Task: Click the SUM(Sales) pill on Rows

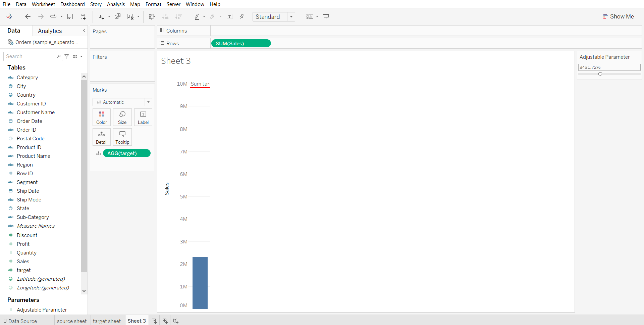Action: [x=241, y=43]
